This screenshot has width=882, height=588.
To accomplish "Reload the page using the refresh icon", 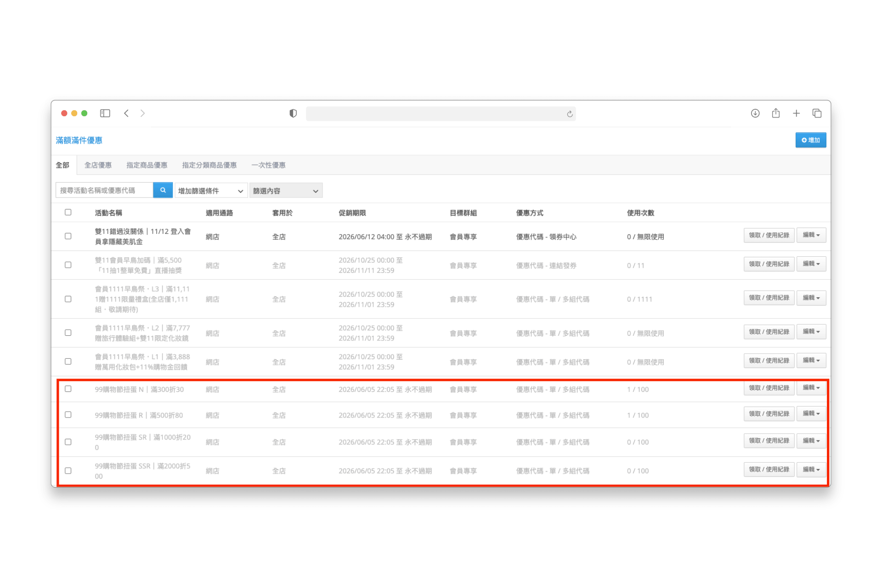I will tap(570, 114).
